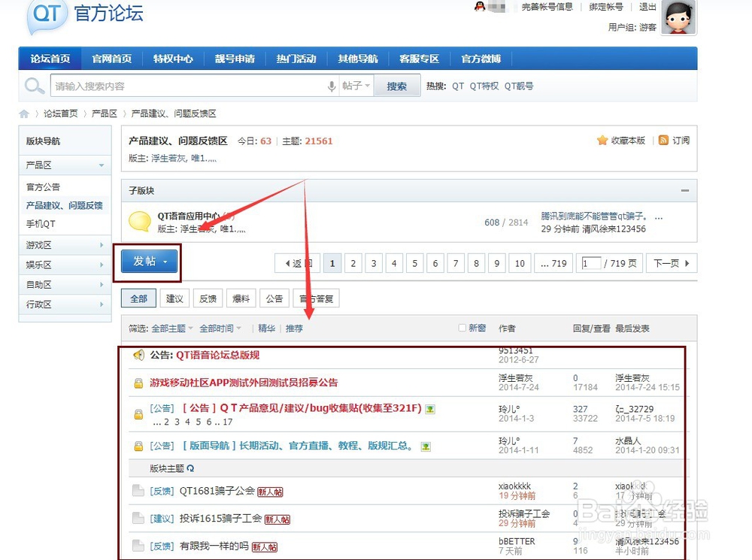Click the home icon in the breadcrumb bar
752x560 pixels.
pyautogui.click(x=23, y=113)
